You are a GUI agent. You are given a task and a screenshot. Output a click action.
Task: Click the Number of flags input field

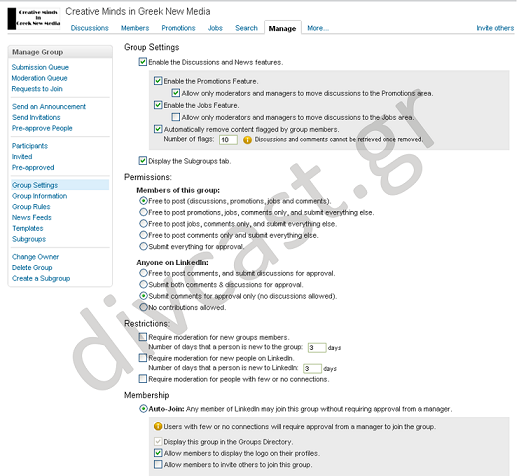pos(228,140)
